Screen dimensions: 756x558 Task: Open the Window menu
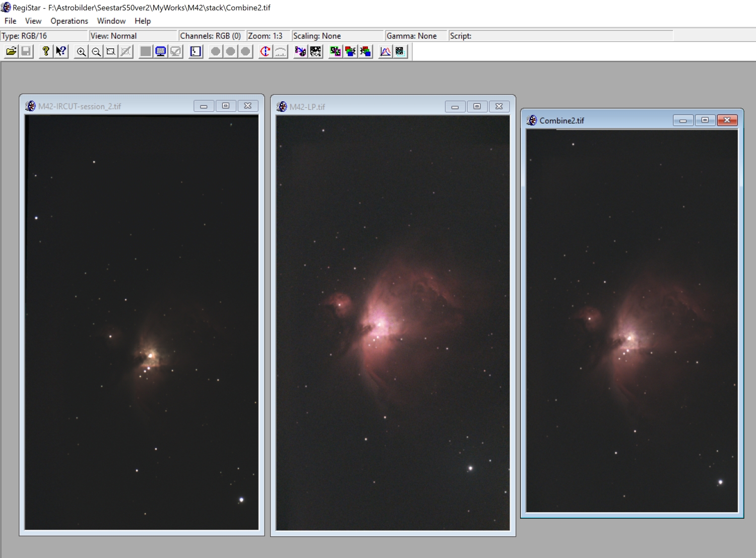[x=111, y=21]
